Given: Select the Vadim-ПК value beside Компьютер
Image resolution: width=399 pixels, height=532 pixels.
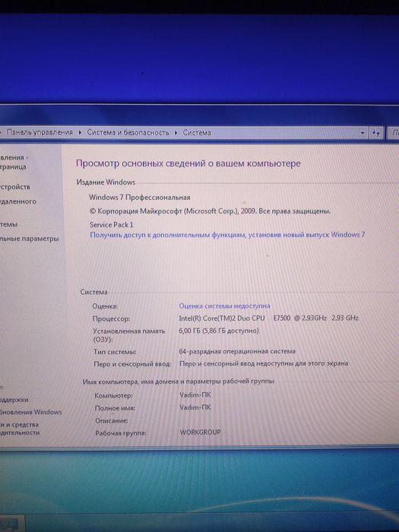Looking at the screenshot, I should pyautogui.click(x=195, y=395).
